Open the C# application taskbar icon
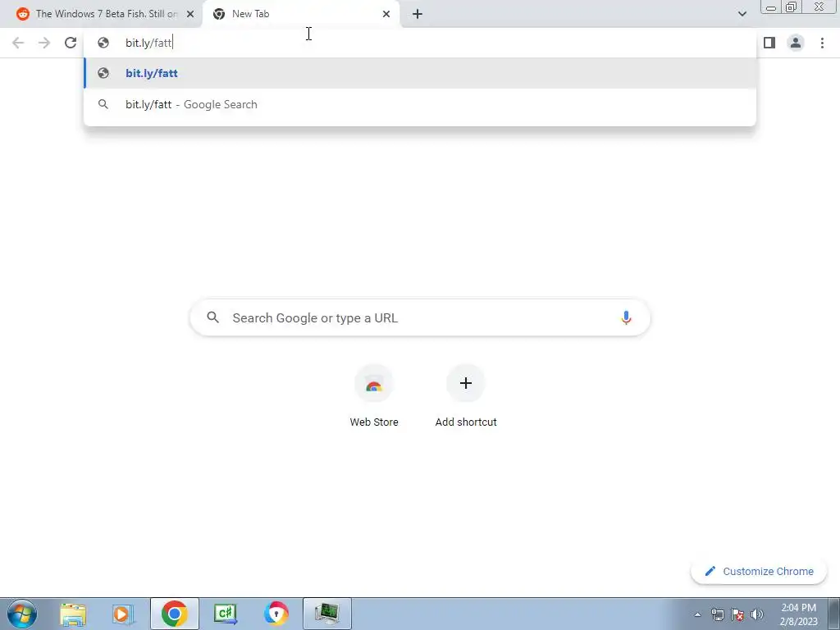840x630 pixels. (225, 614)
